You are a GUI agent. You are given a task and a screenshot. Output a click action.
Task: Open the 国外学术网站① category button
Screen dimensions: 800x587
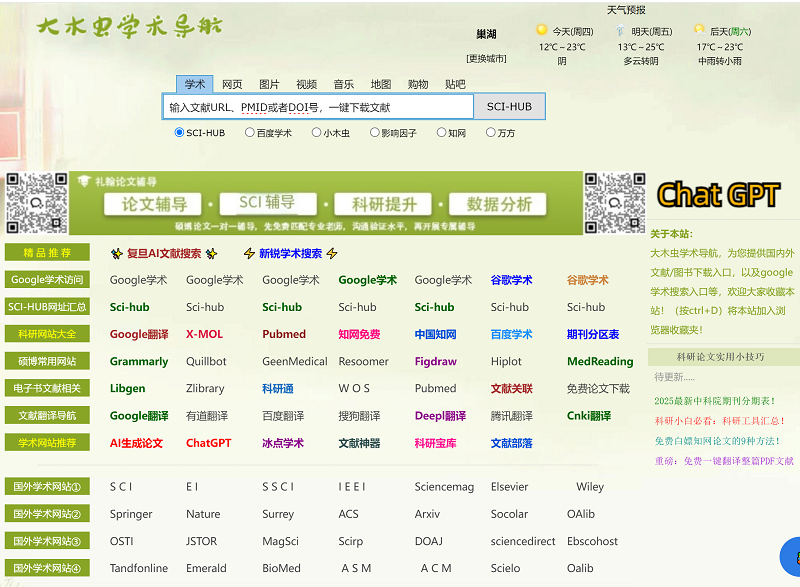coord(47,487)
